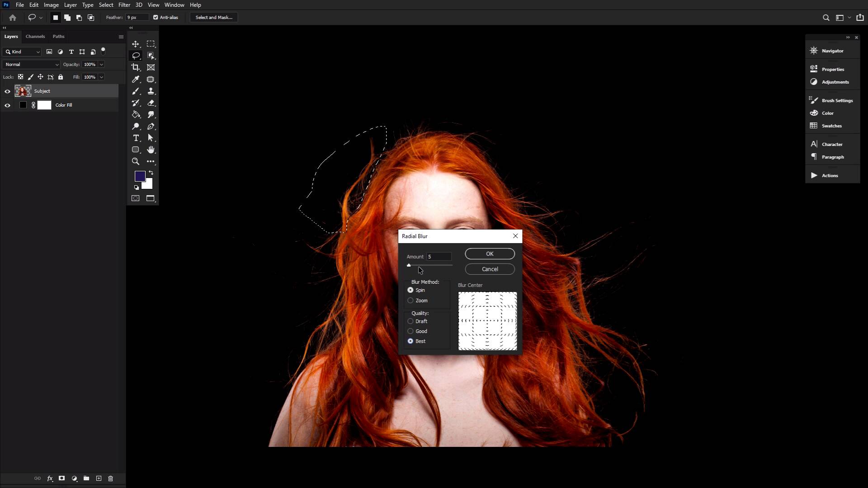The image size is (868, 488).
Task: Open the Filter menu
Action: [124, 5]
